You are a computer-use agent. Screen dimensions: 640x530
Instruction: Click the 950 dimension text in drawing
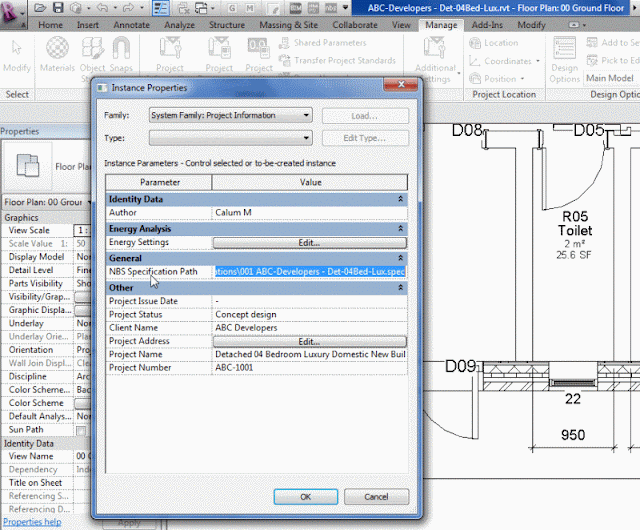pos(573,434)
